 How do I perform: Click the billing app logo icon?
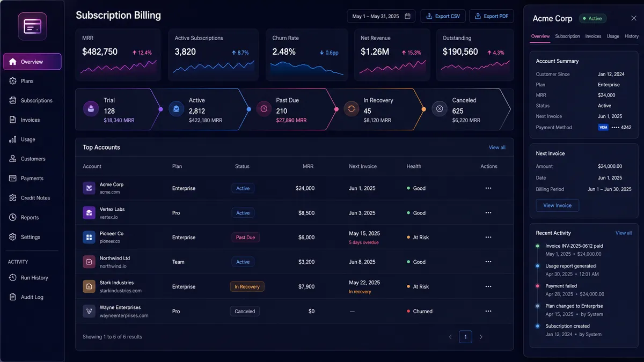32,26
